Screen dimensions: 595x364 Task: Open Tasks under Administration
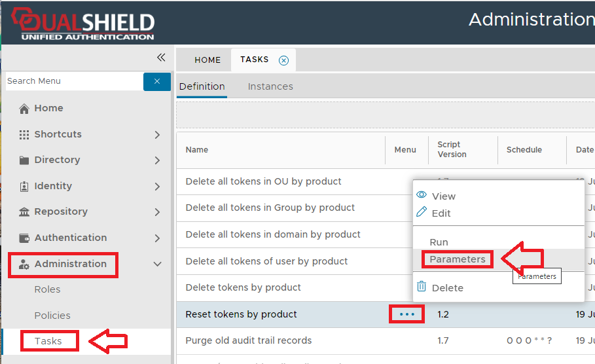click(x=48, y=341)
